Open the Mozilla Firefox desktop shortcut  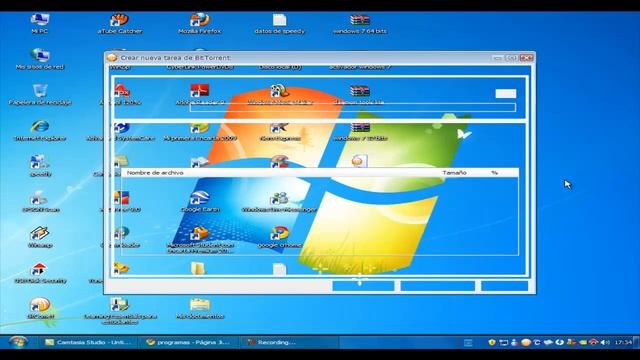pos(199,23)
